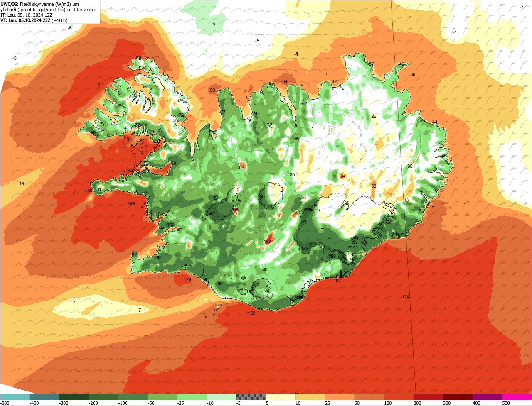Click the -10 pale green legend swatch
The height and width of the screenshot is (406, 532).
221,397
